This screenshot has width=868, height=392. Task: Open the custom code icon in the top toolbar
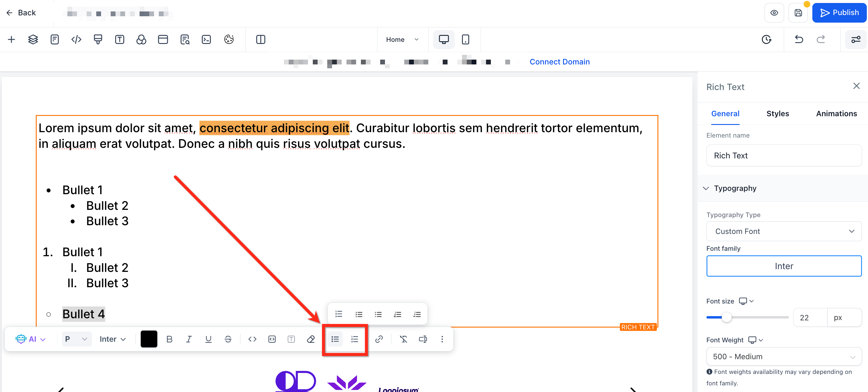click(x=76, y=39)
